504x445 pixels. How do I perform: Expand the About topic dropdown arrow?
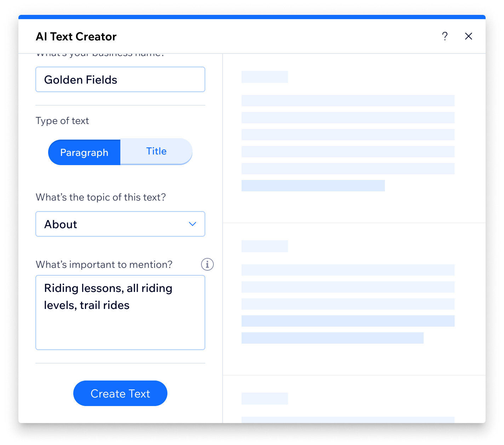click(193, 224)
